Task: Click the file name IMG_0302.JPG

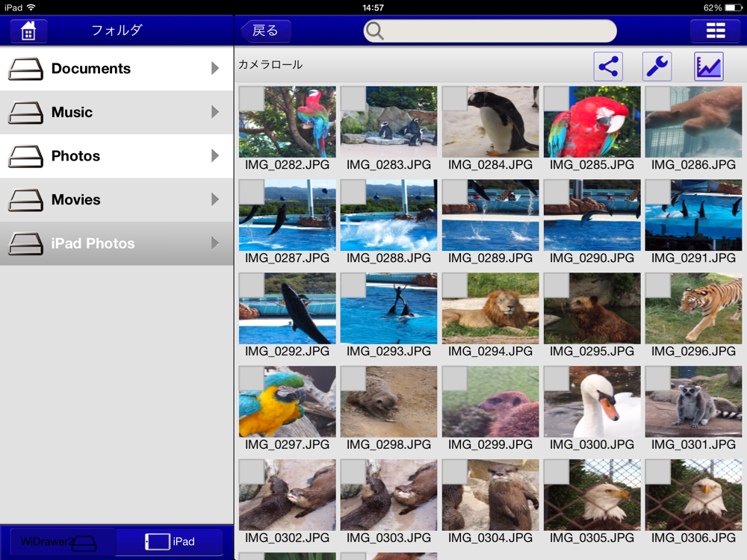Action: (288, 538)
